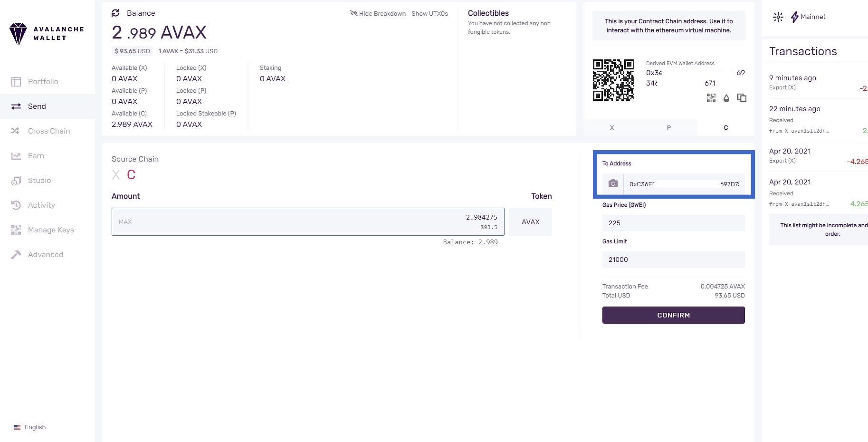The height and width of the screenshot is (442, 868).
Task: Copy the EVM wallet address
Action: pyautogui.click(x=742, y=98)
